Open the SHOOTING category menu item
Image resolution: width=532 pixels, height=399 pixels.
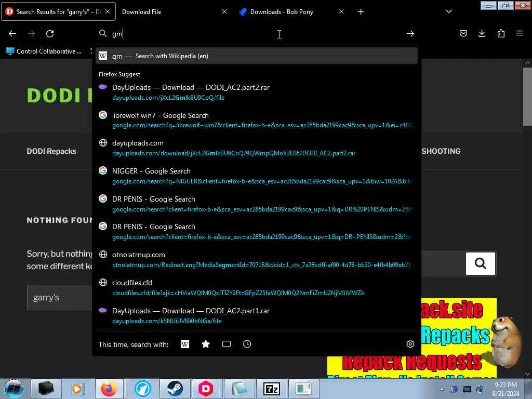click(441, 151)
